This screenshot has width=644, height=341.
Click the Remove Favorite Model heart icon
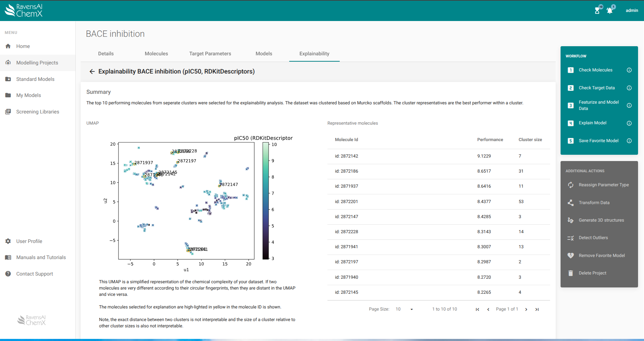click(x=570, y=256)
